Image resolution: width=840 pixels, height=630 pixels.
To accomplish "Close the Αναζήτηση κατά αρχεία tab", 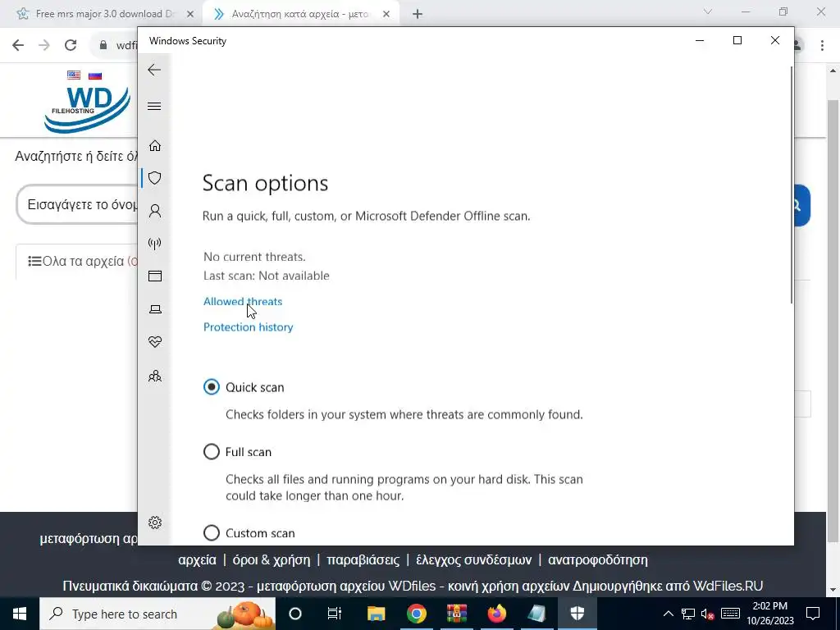I will click(386, 15).
